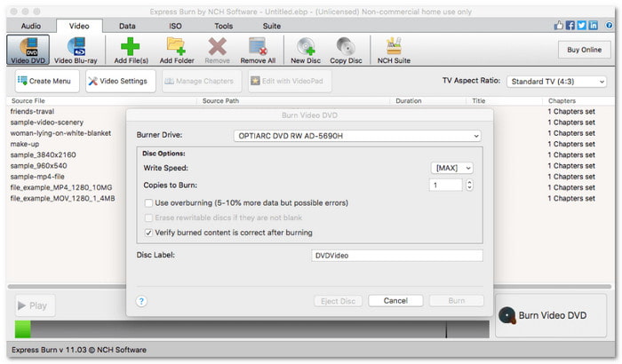Click the disc capacity progress bar
The height and width of the screenshot is (364, 622).
(251, 329)
